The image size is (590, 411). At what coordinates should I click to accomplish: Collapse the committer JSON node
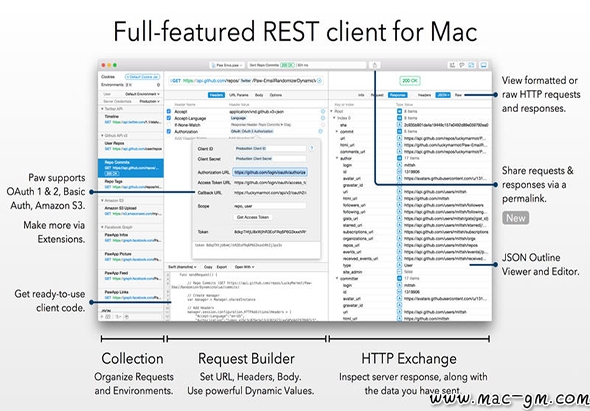click(337, 279)
